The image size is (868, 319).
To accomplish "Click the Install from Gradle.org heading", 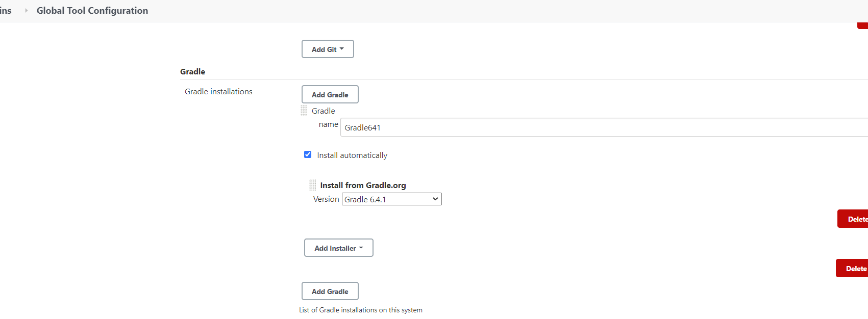I will 363,185.
